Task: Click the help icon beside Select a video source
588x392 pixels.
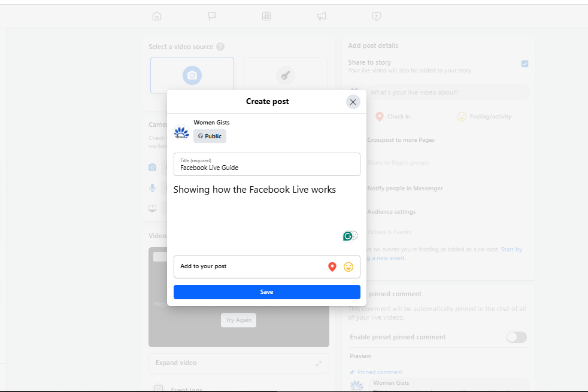Action: tap(220, 47)
